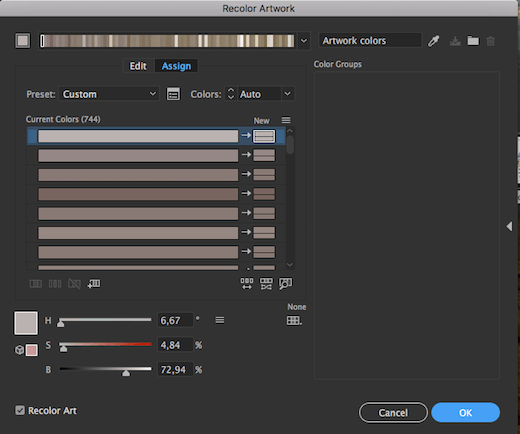Toggle the arrow on second color row
The height and width of the screenshot is (434, 520).
(246, 155)
